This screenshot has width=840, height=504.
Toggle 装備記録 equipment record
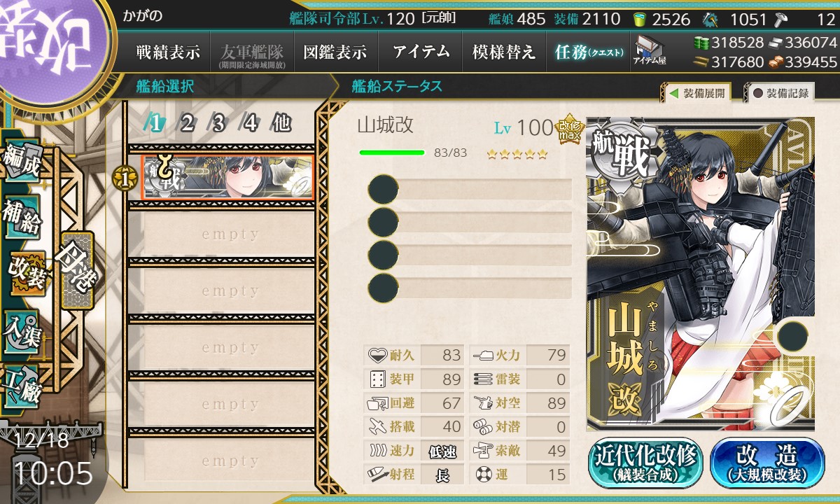(780, 93)
